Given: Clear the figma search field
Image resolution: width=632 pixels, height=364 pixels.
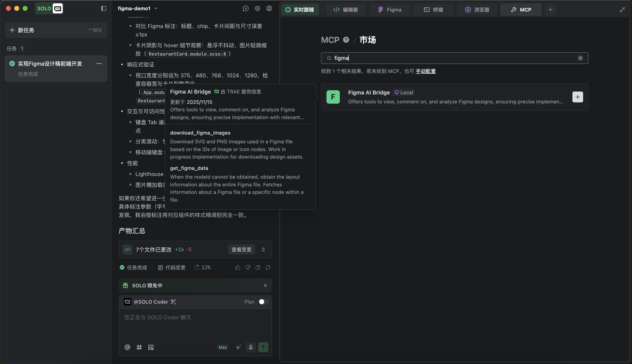Looking at the screenshot, I should click(x=580, y=58).
